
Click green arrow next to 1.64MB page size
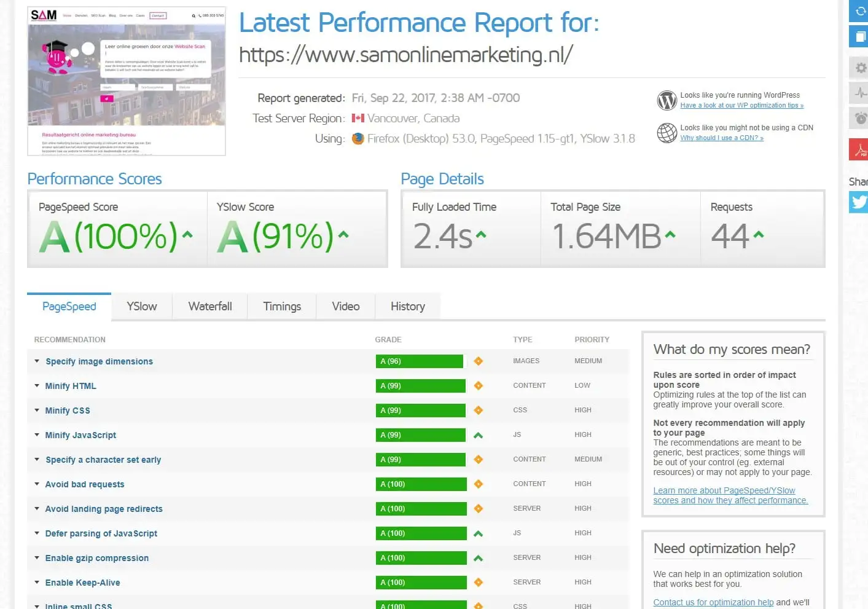coord(670,234)
